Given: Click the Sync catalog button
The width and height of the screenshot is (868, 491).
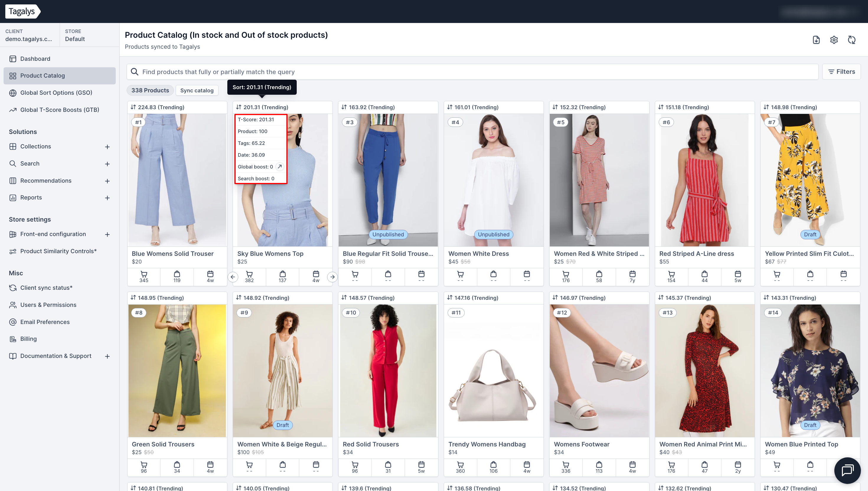Looking at the screenshot, I should (197, 90).
